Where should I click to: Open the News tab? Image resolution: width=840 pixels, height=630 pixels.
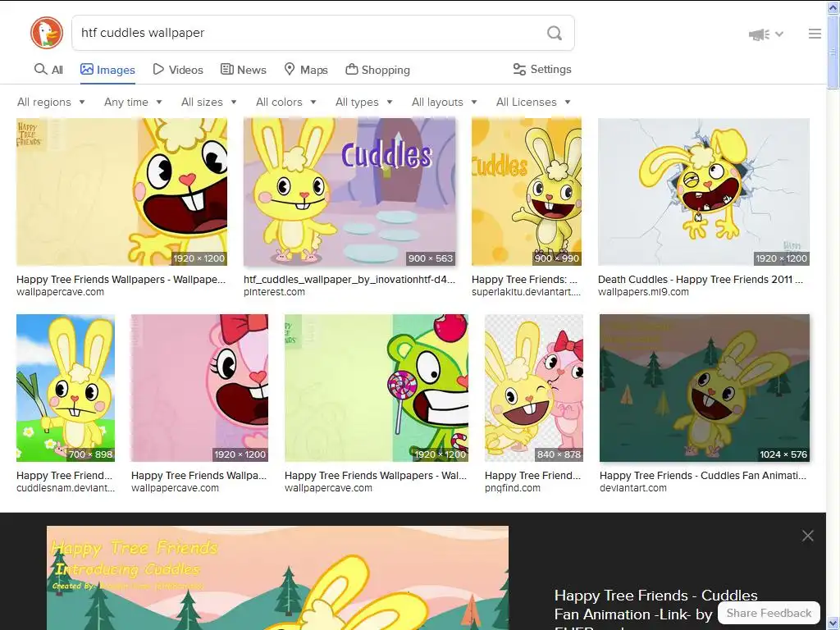[243, 70]
